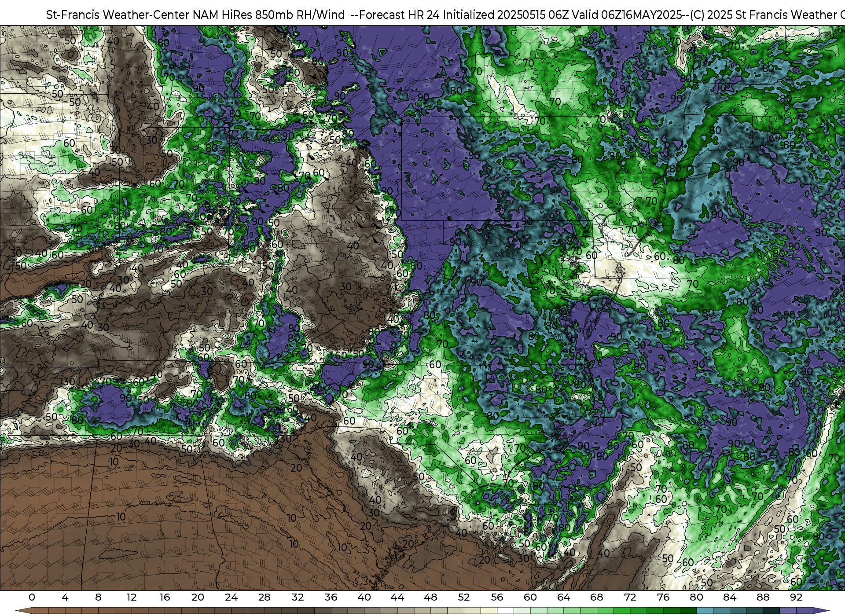Click the color bar label '32'
The image size is (845, 616).
(x=298, y=597)
